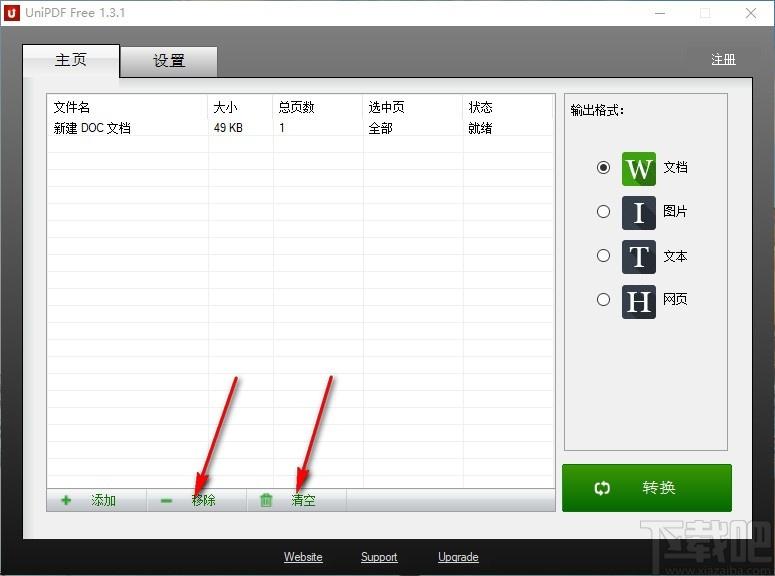
Task: Click the total pages value 1
Action: (x=282, y=128)
